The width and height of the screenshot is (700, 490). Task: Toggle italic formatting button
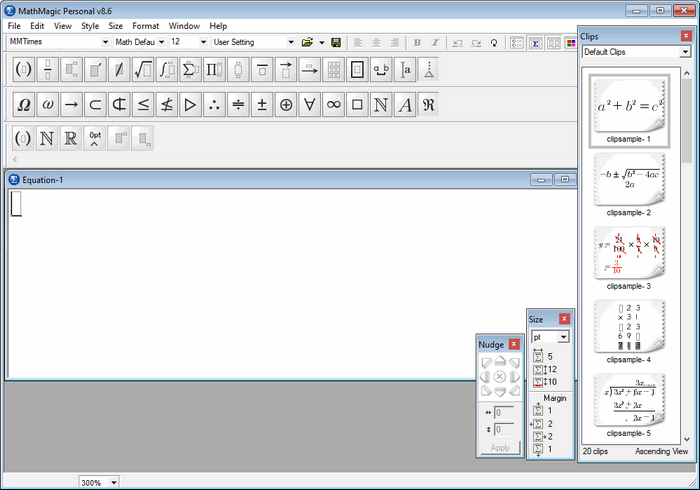point(434,43)
